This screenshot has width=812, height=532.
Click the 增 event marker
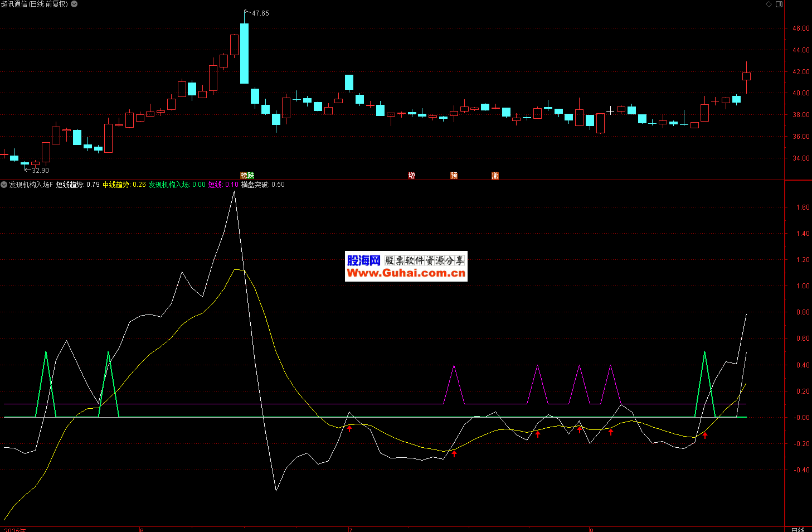[x=412, y=175]
